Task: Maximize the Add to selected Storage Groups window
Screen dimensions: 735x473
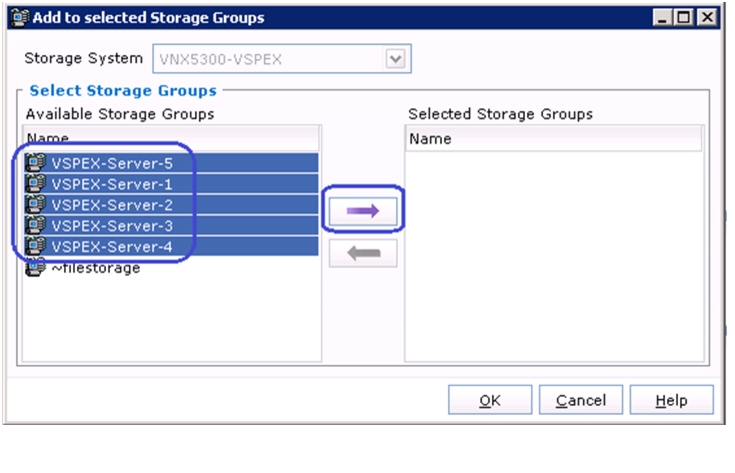Action: coord(684,18)
